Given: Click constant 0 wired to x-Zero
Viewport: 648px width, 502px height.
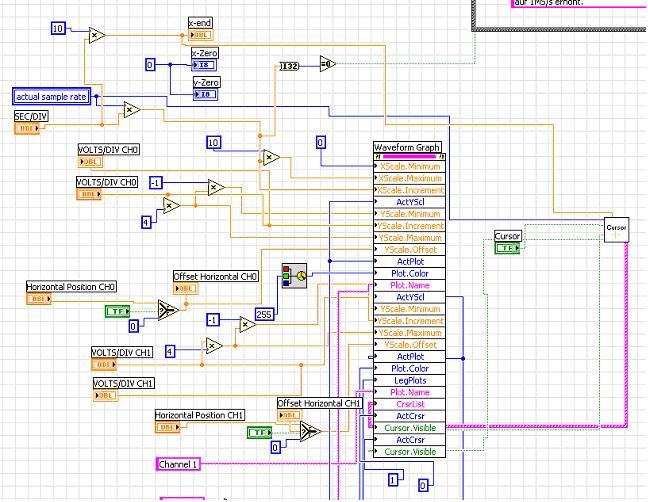Looking at the screenshot, I should (x=150, y=65).
